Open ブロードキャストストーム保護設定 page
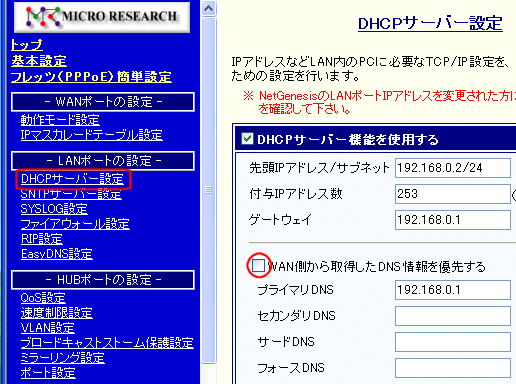 tap(107, 343)
